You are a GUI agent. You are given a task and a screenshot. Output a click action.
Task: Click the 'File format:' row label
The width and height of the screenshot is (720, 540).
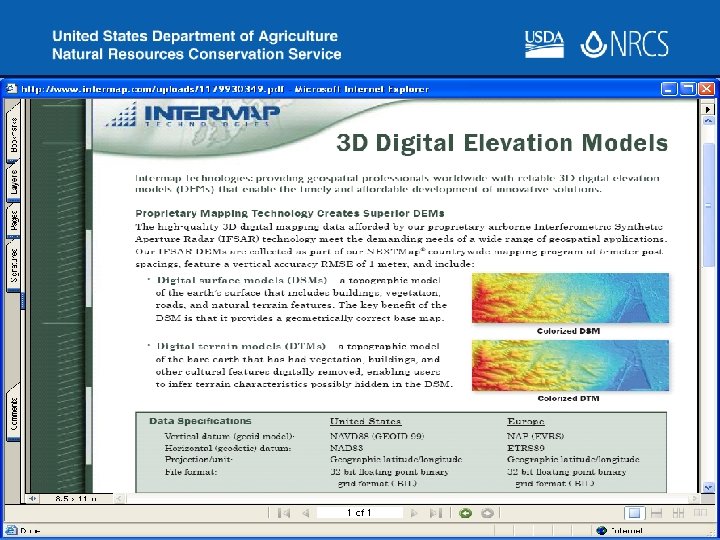(x=191, y=472)
